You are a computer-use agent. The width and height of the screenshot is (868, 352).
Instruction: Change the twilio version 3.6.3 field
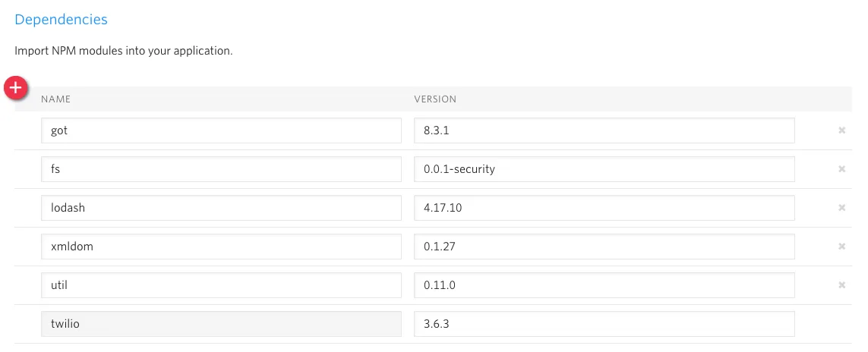(x=604, y=324)
